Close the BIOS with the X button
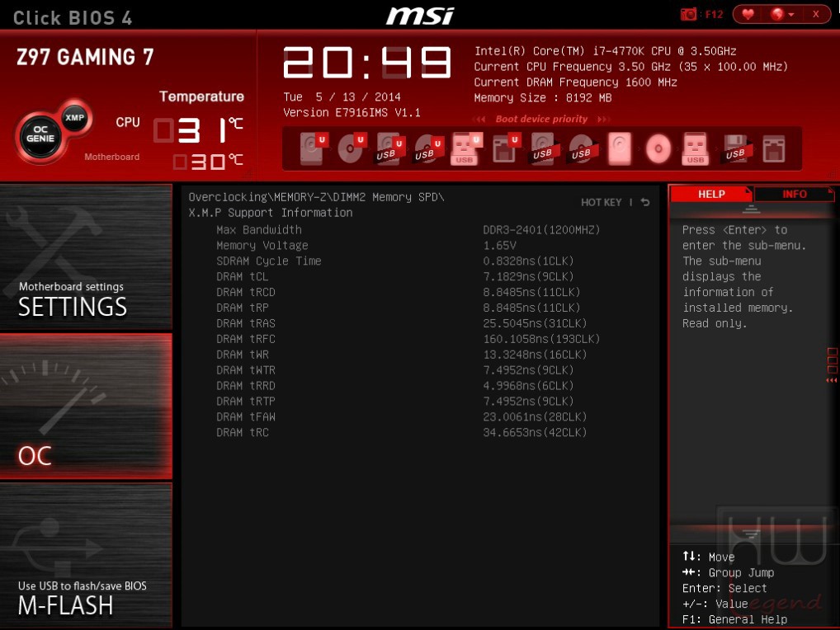 (x=815, y=15)
